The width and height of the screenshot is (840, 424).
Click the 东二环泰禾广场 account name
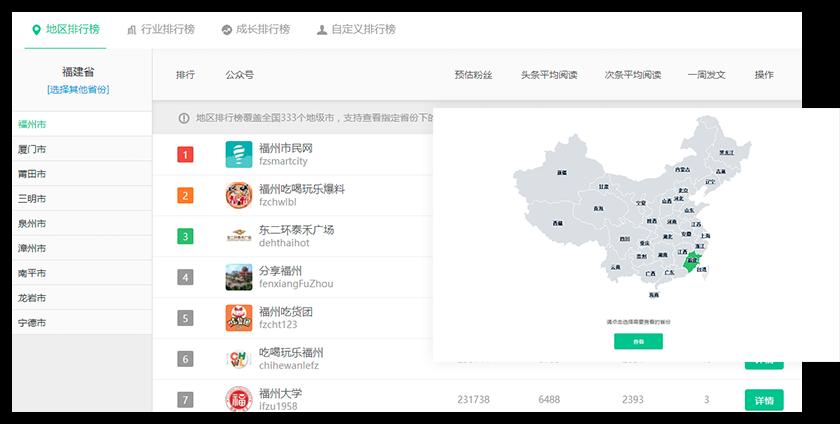pos(296,230)
